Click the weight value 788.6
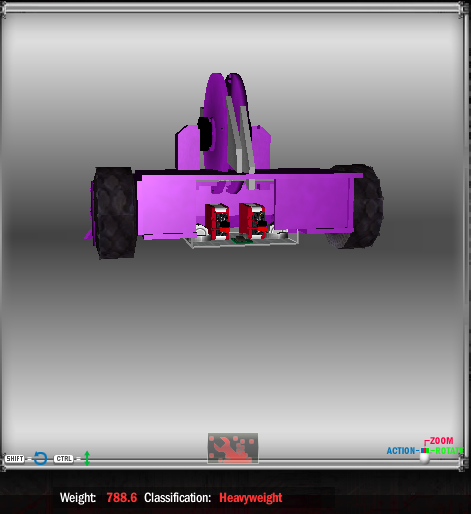This screenshot has width=471, height=514. pos(122,498)
